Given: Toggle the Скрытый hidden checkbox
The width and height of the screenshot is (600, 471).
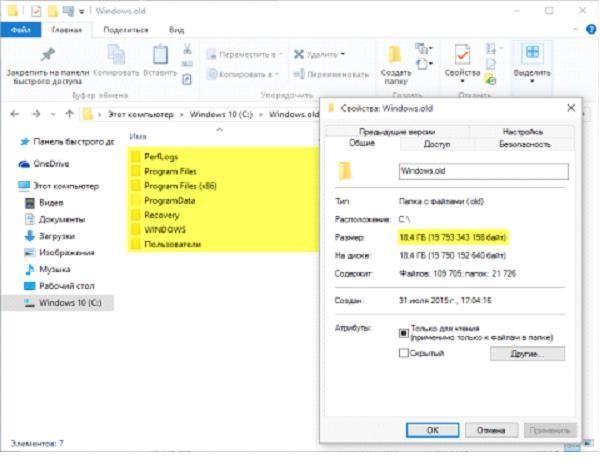Looking at the screenshot, I should click(x=404, y=353).
